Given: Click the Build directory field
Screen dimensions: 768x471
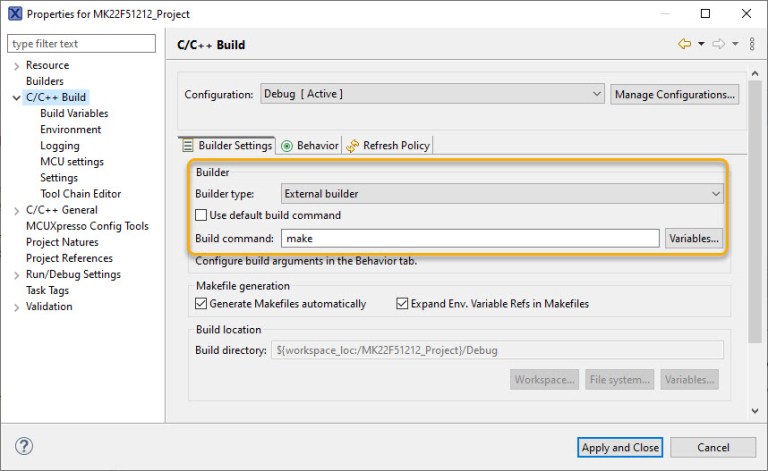Looking at the screenshot, I should (497, 350).
